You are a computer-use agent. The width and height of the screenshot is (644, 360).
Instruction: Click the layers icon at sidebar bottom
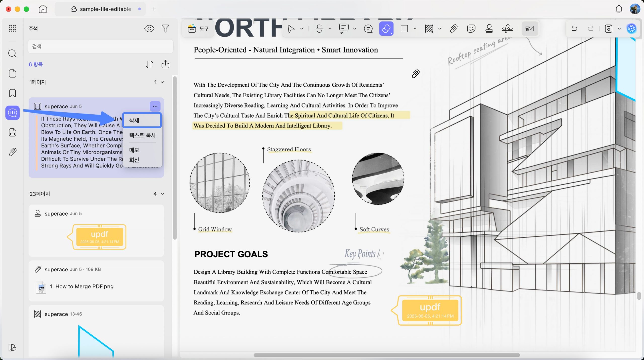[x=12, y=347]
